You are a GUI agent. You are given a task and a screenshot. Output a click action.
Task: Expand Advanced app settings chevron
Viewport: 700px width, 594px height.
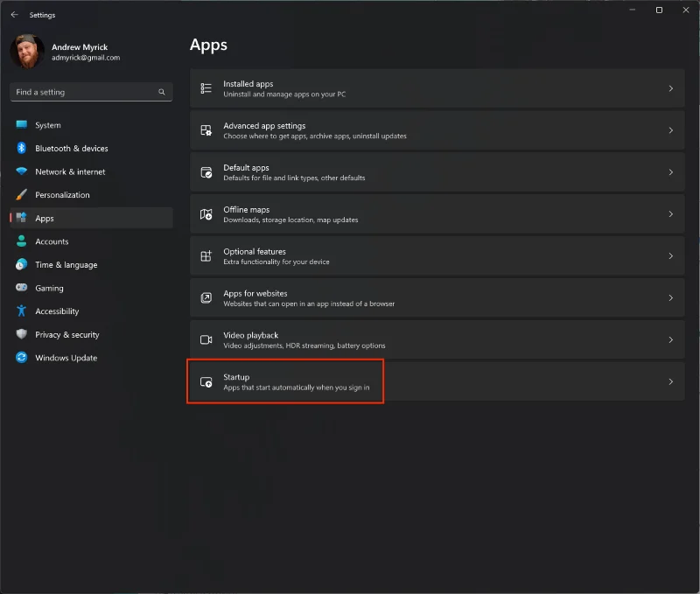tap(670, 130)
